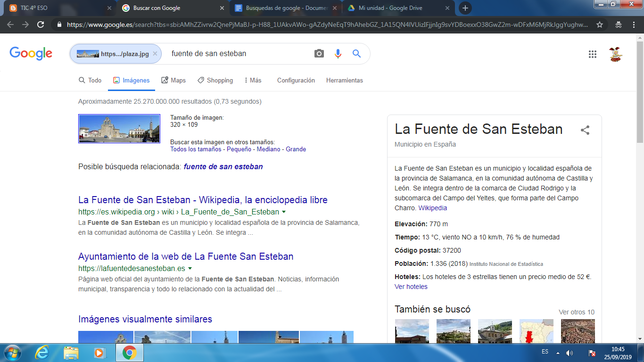Open File Explorer from taskbar
The height and width of the screenshot is (362, 644).
pyautogui.click(x=71, y=353)
